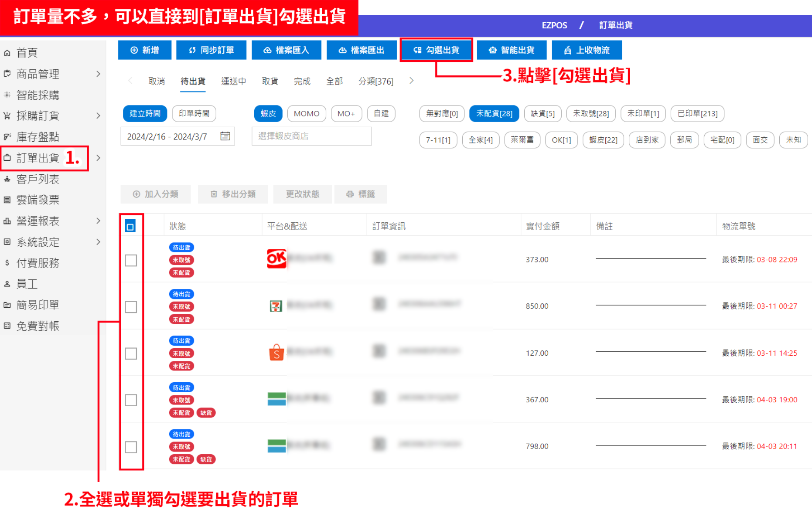Click 移出分類 remove from category
This screenshot has height=520, width=812.
pos(233,194)
